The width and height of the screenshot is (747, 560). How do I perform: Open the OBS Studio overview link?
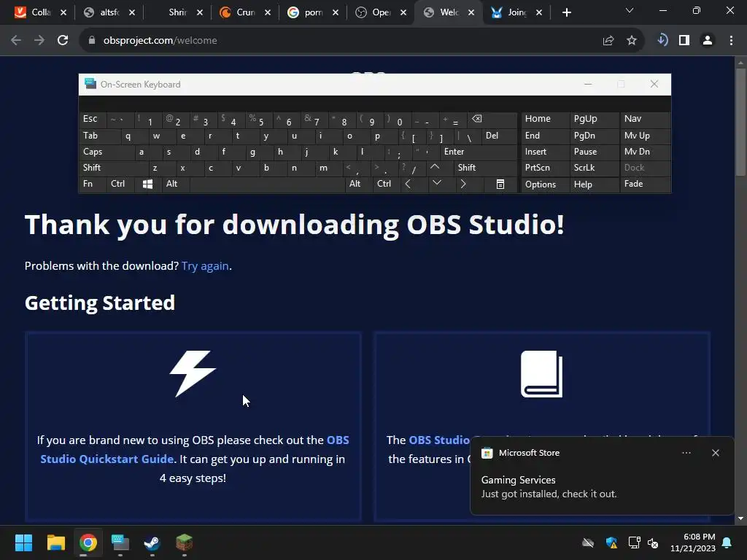tap(438, 440)
